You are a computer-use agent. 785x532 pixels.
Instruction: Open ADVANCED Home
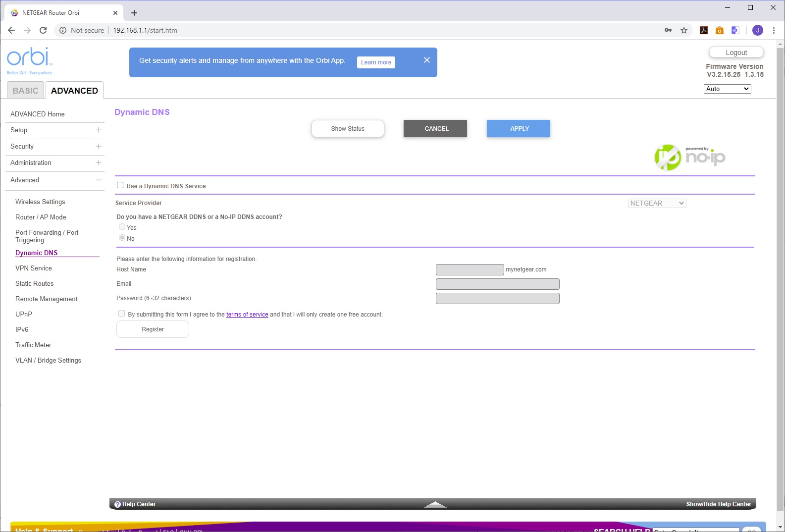click(x=38, y=114)
